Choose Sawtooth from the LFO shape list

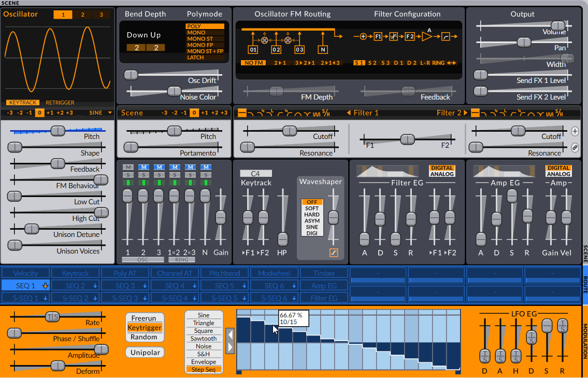click(x=204, y=339)
